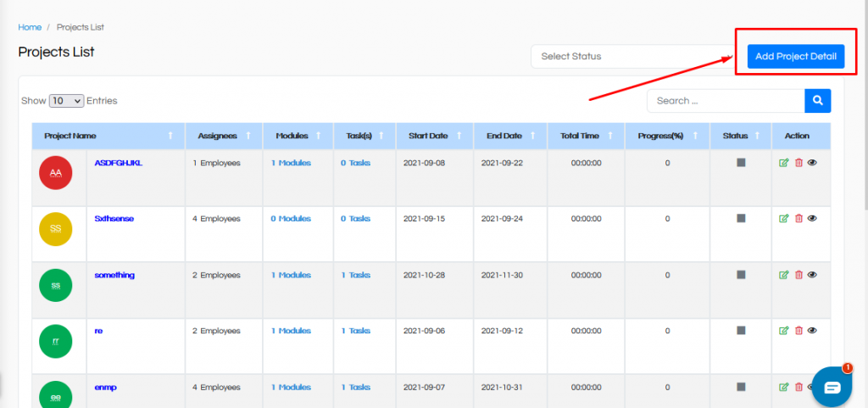Click into the Search input field

[726, 101]
